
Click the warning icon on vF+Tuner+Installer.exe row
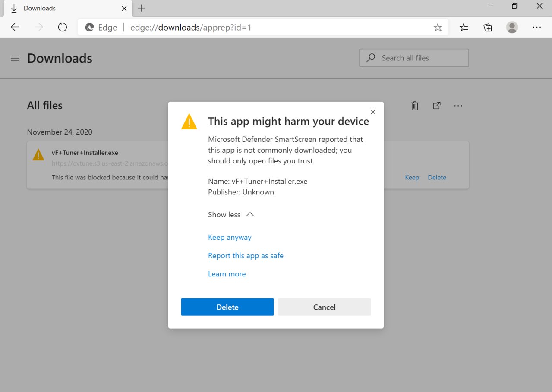[x=38, y=155]
